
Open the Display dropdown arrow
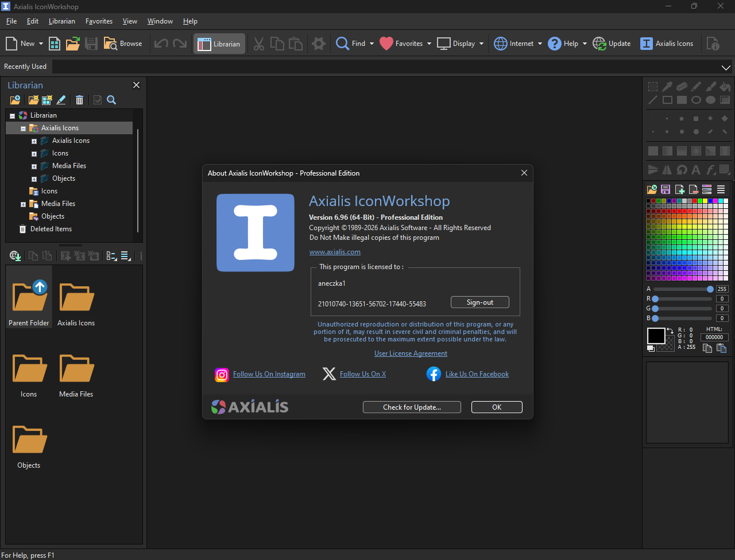[481, 44]
